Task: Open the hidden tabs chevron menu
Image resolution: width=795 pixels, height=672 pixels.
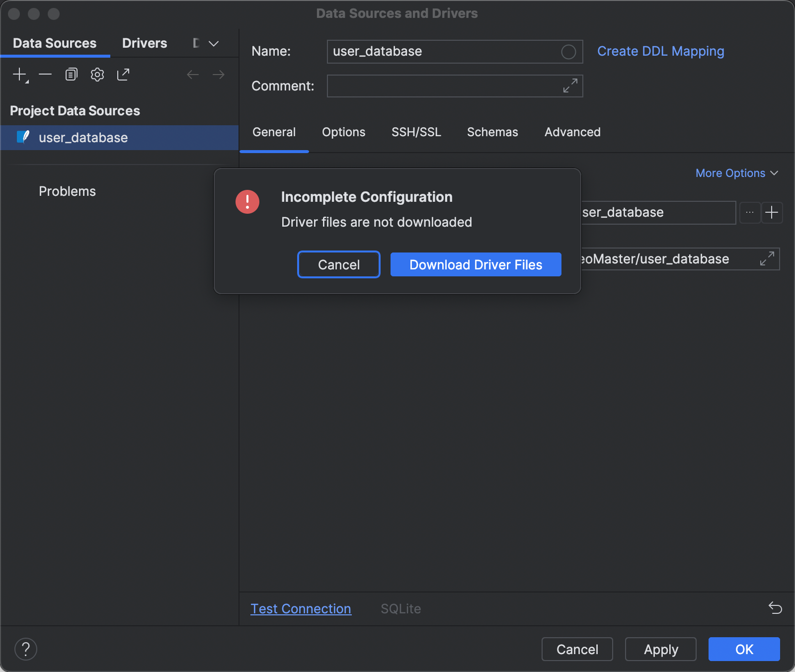Action: coord(213,43)
